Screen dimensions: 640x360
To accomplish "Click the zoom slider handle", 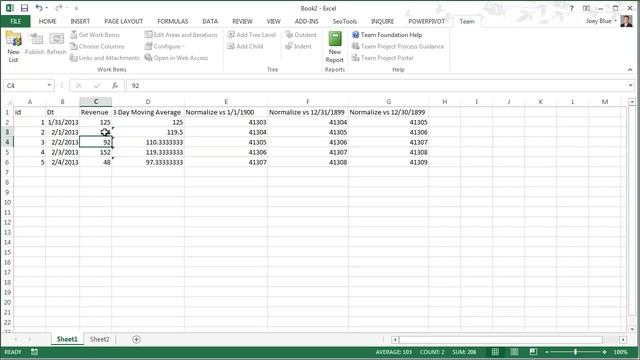I will [x=576, y=352].
